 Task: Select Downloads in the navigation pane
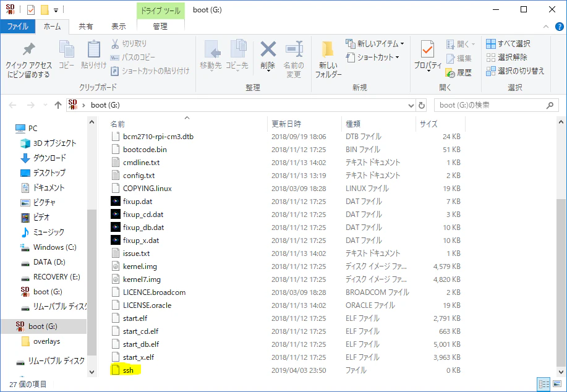pyautogui.click(x=49, y=158)
